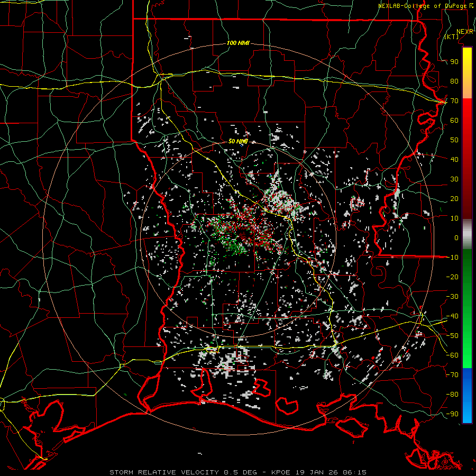Click the -20 value on the velocity scale
Image resolution: width=476 pixels, height=476 pixels.
(x=452, y=277)
